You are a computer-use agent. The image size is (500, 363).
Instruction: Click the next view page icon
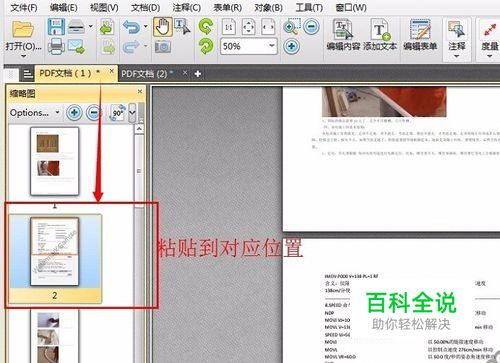(x=108, y=47)
